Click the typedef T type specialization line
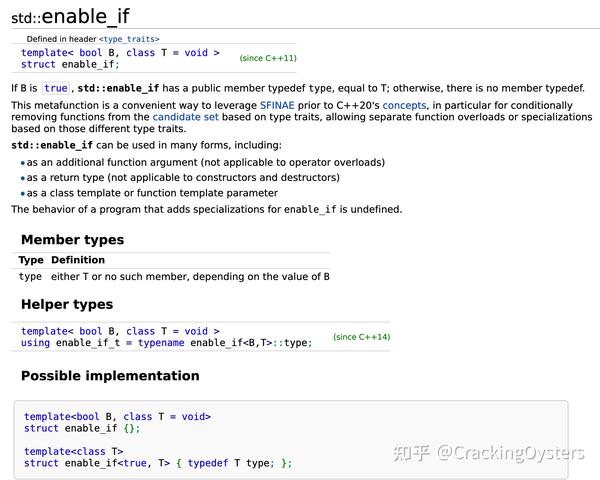Viewport: 600px width, 480px height. 157,463
